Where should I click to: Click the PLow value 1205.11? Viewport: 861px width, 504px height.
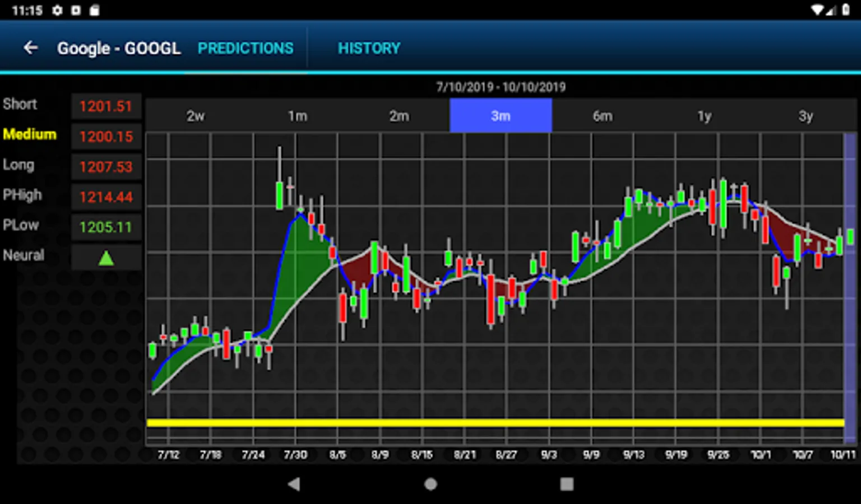tap(106, 227)
